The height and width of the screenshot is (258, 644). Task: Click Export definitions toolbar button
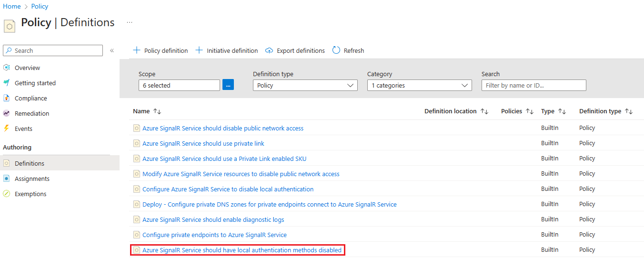tap(295, 50)
